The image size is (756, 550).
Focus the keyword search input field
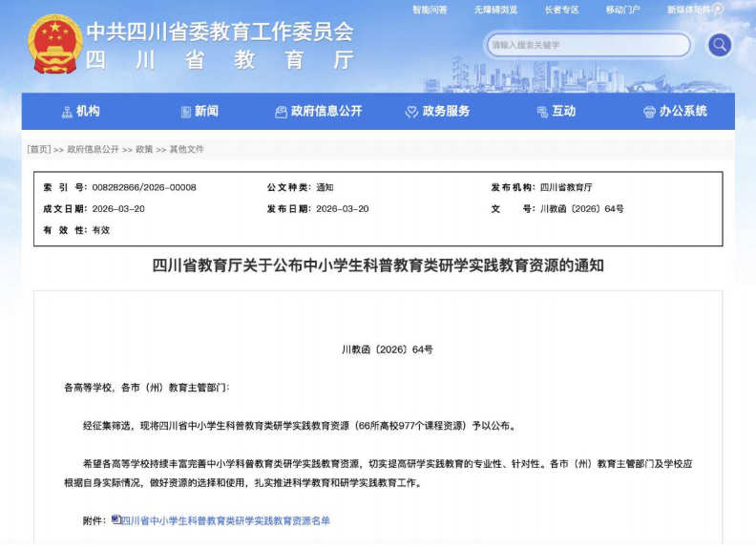coord(587,45)
